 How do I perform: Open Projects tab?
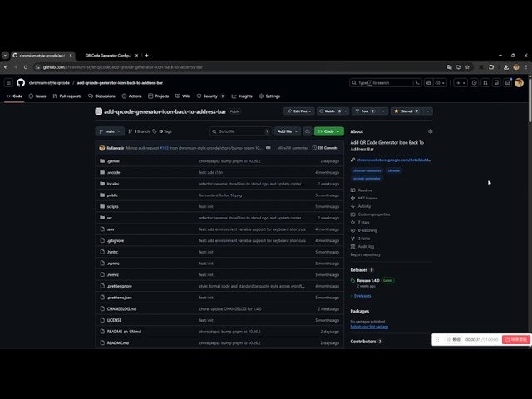(x=159, y=96)
